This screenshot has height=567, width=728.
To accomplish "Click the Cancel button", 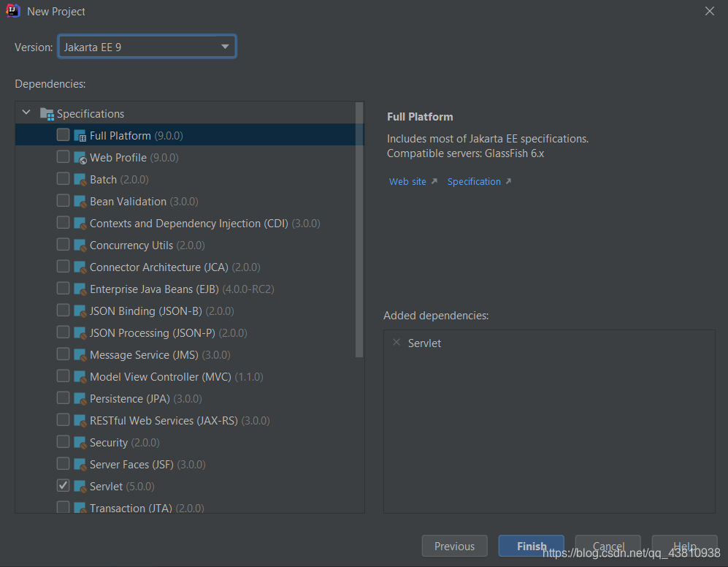I will tap(608, 546).
